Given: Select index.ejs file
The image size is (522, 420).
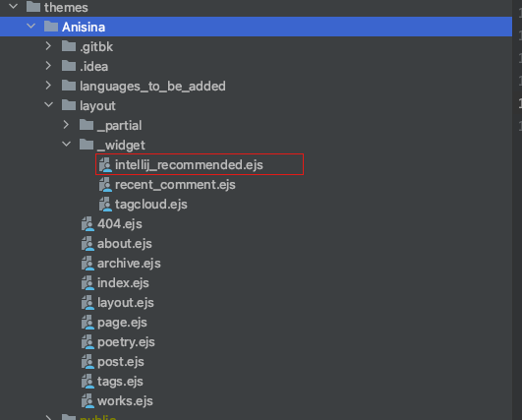Looking at the screenshot, I should pos(123,282).
